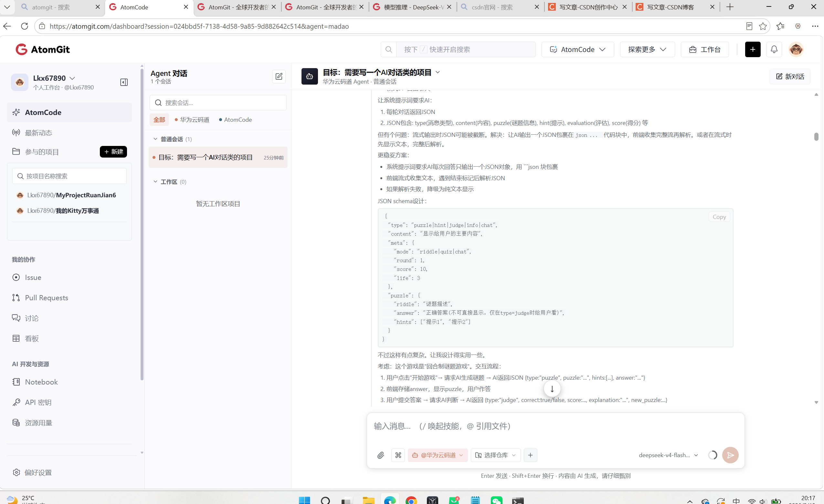Viewport: 824px width, 504px height.
Task: Open the 选择仓库 dropdown
Action: [x=496, y=455]
